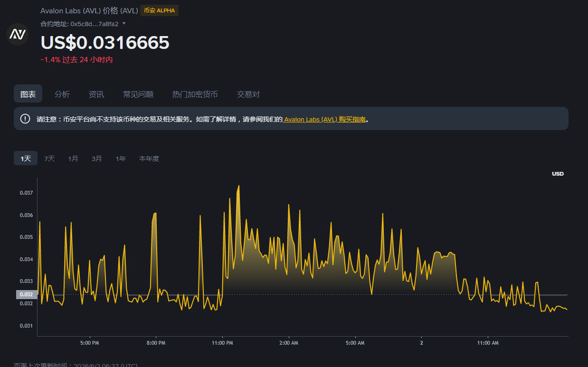The image size is (588, 367).
Task: Click the 2:00 AM time axis label
Action: pos(289,343)
